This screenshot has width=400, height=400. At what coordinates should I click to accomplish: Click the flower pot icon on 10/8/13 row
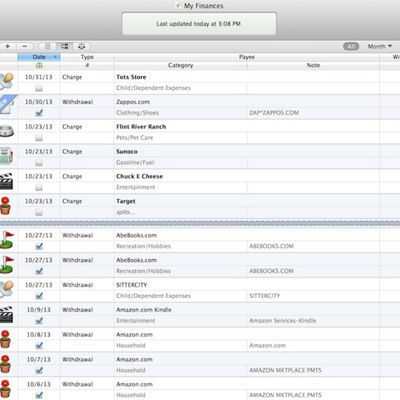5,339
